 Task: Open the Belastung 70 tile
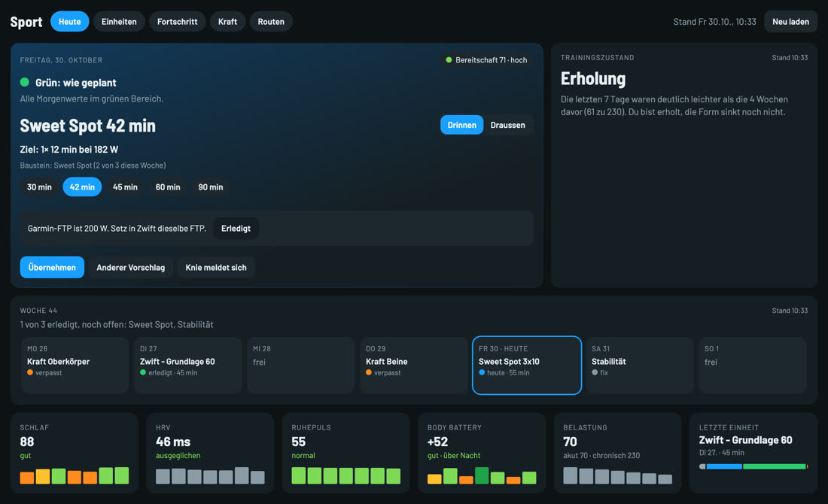(x=618, y=454)
